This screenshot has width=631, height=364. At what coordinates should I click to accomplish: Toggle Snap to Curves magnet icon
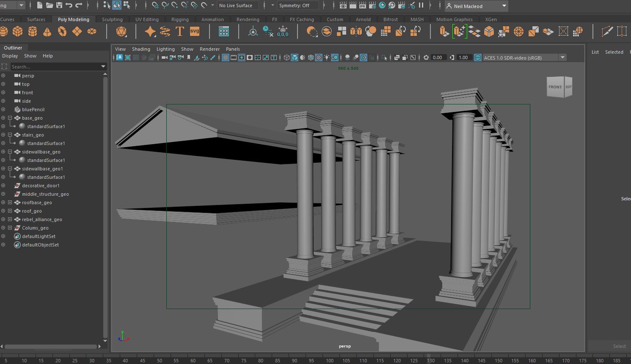[x=165, y=5]
